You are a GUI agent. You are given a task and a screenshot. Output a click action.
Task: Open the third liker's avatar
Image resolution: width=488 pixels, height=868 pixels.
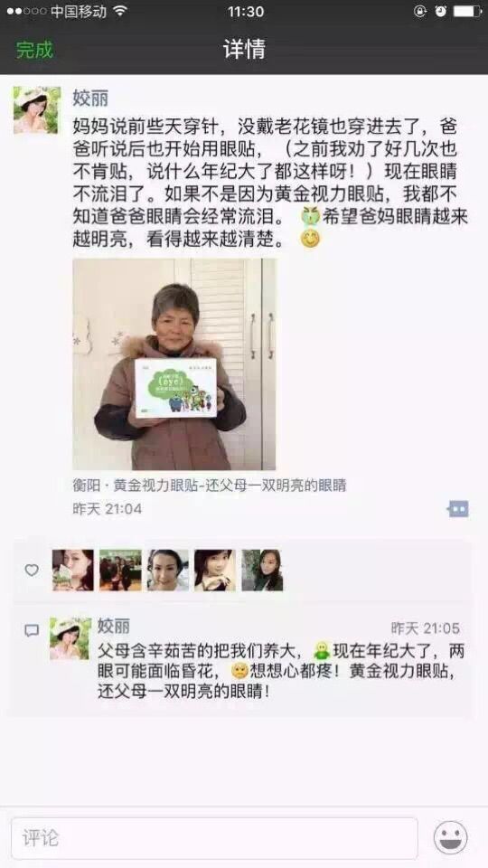(x=168, y=570)
